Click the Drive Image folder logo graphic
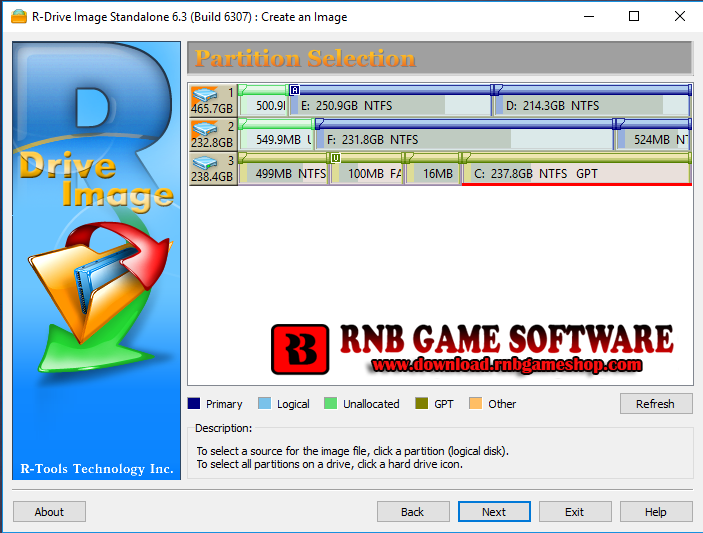This screenshot has height=533, width=703. [100, 296]
